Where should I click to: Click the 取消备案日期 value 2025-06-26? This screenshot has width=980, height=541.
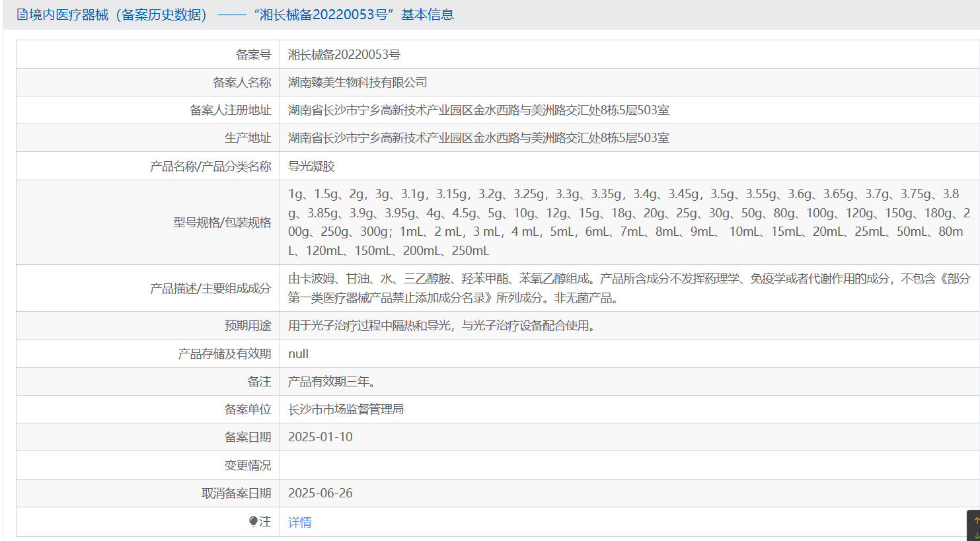(x=320, y=493)
